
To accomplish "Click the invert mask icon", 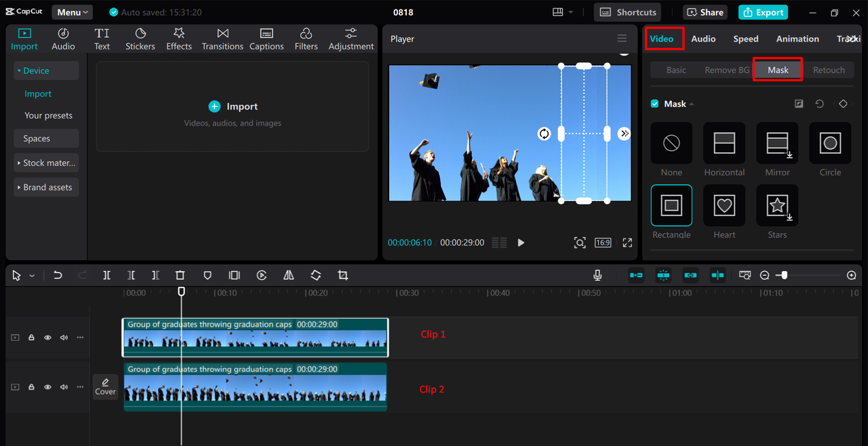I will pos(799,104).
